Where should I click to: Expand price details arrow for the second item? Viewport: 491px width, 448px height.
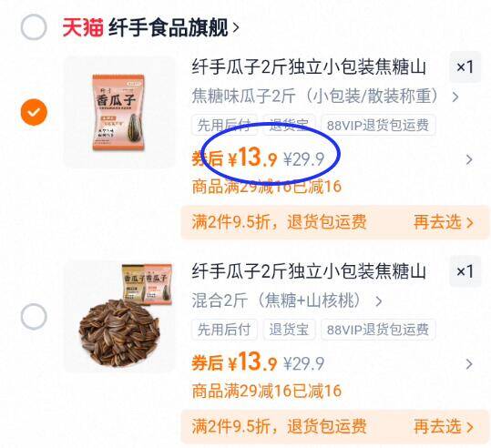click(469, 364)
